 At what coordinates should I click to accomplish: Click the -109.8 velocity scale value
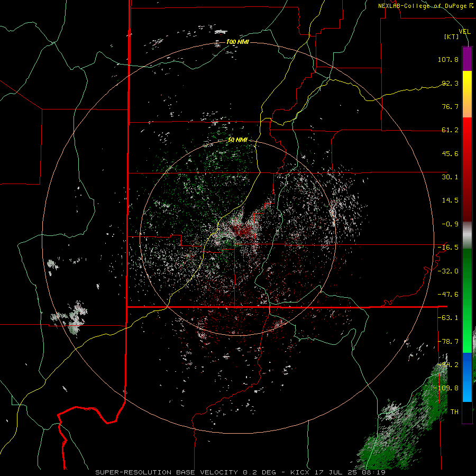coord(446,388)
